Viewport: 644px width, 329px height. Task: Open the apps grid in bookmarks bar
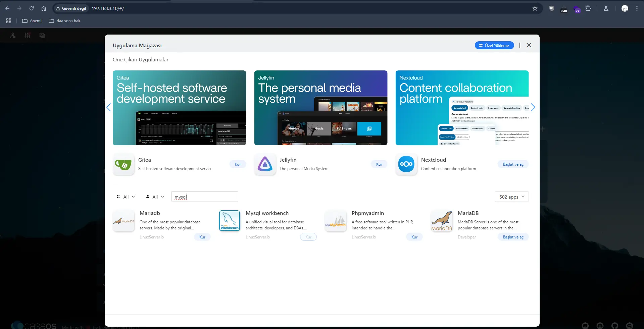pos(9,21)
